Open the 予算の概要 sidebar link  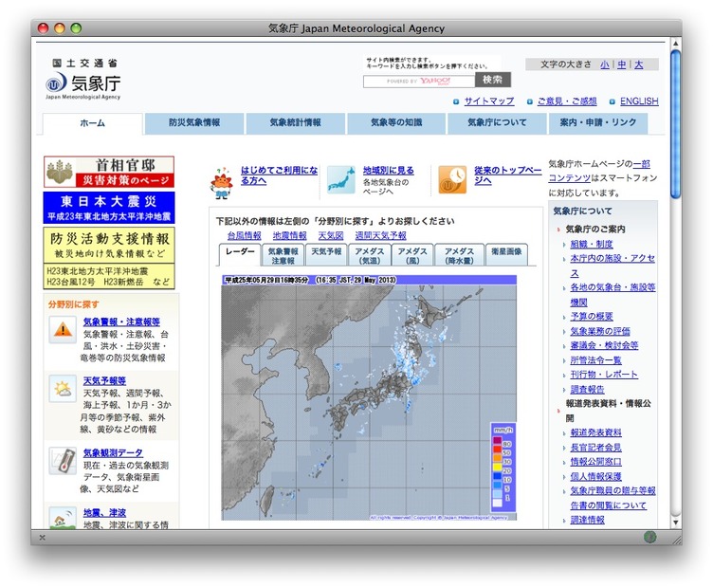pos(592,317)
